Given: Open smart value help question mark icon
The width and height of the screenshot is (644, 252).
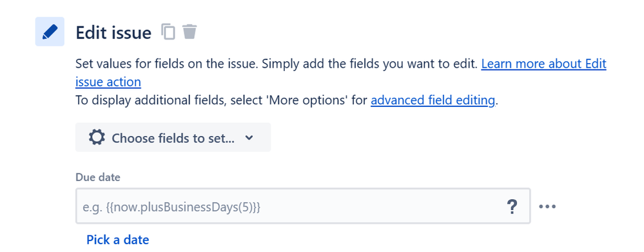Looking at the screenshot, I should click(x=512, y=207).
